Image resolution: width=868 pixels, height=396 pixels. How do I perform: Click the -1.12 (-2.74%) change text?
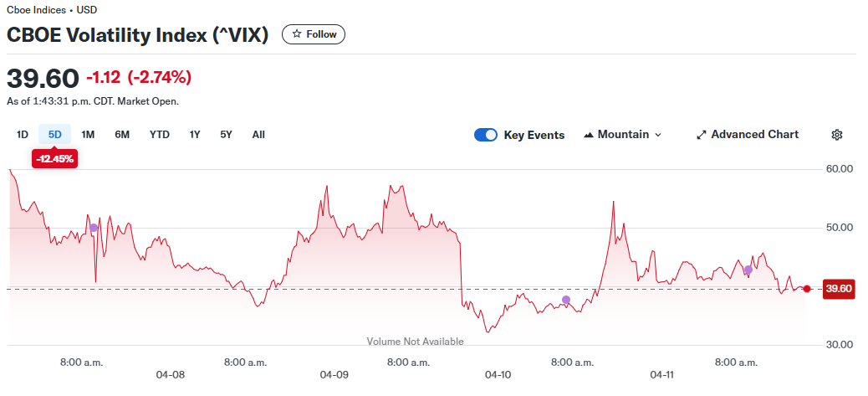coord(139,78)
